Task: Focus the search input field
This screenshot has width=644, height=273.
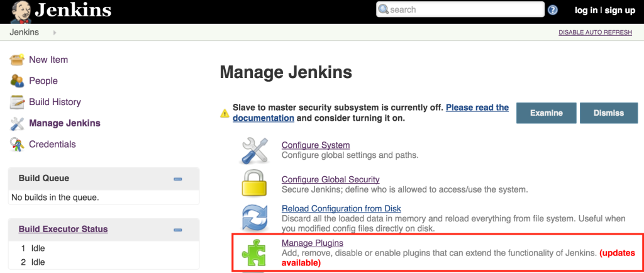Action: (460, 9)
